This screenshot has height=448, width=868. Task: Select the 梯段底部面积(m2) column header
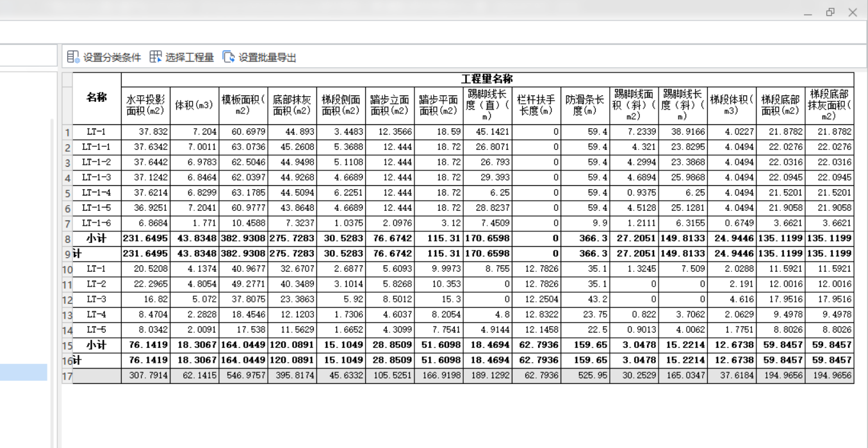[780, 106]
